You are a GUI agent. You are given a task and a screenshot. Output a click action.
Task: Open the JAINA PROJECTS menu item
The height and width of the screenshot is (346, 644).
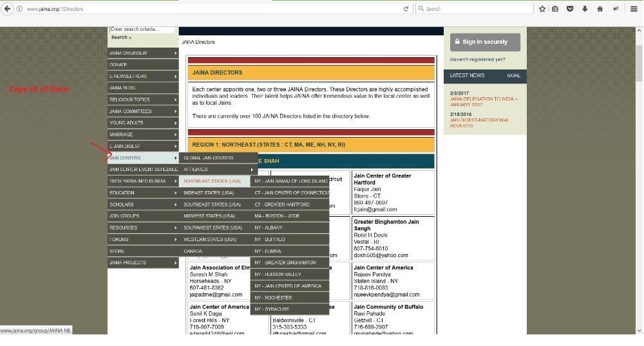coord(143,262)
